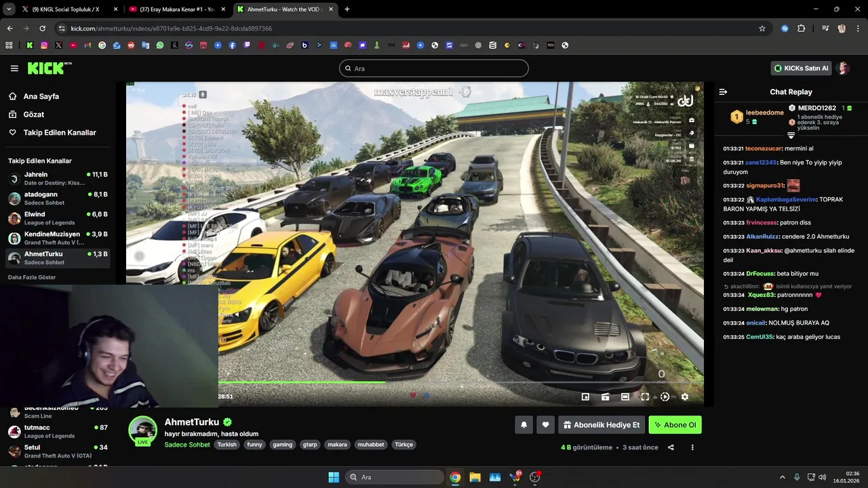Switch to Eray Makara Kenar YouTube tab
868x488 pixels.
(178, 9)
